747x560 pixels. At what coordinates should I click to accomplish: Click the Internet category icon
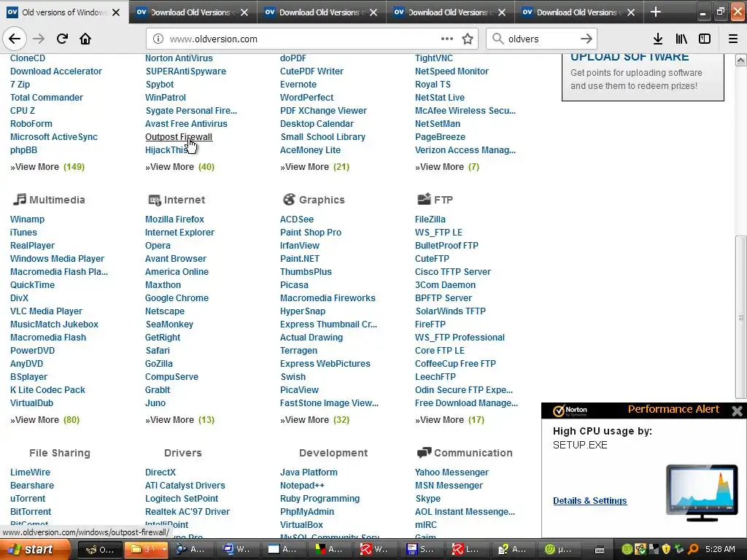[x=155, y=200]
